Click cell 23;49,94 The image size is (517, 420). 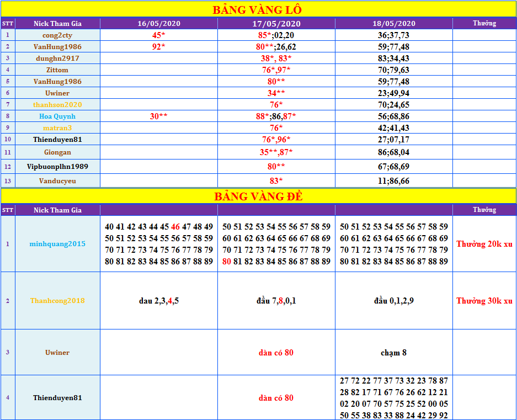pyautogui.click(x=394, y=93)
